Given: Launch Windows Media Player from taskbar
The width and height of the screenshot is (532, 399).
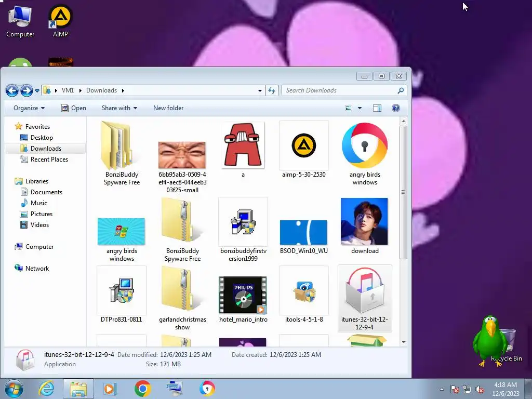Looking at the screenshot, I should [110, 389].
